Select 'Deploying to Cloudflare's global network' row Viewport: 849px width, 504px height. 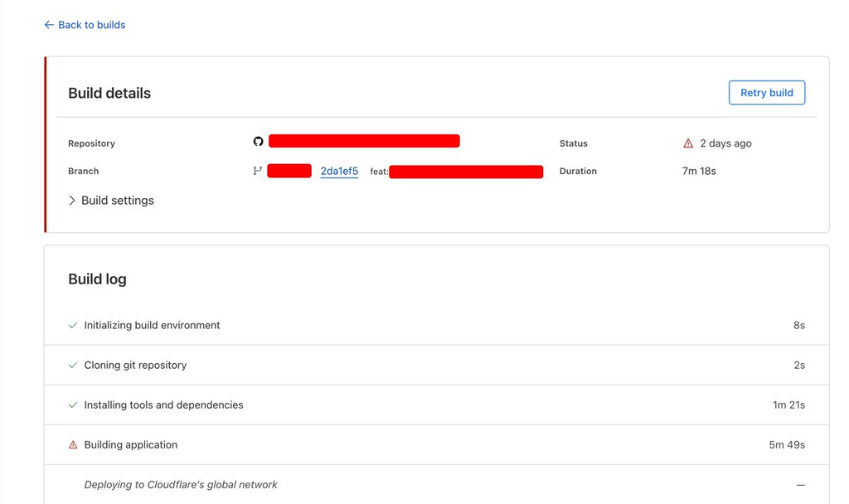coord(436,484)
